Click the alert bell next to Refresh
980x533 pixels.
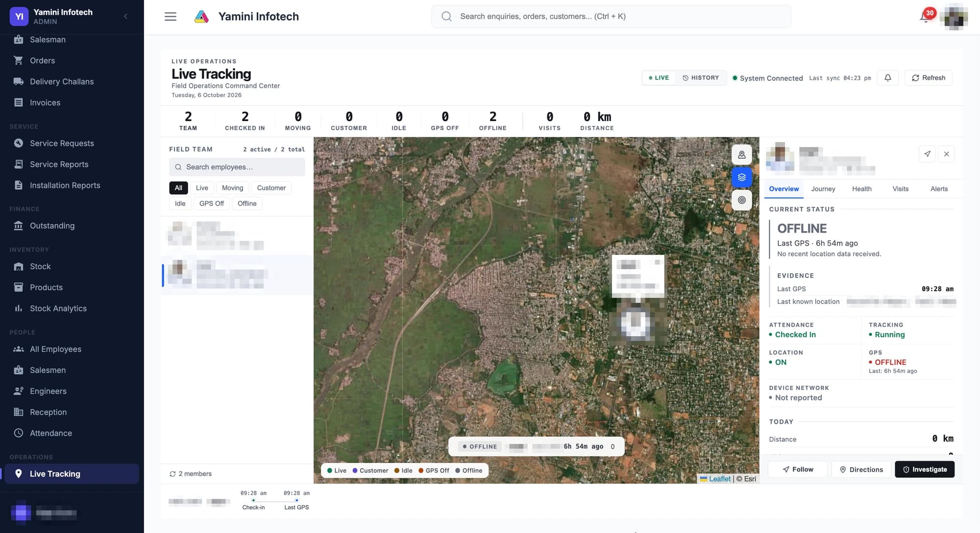click(x=887, y=78)
